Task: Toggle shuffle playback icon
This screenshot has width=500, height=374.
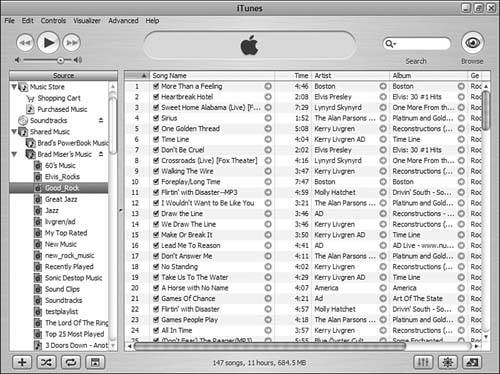Action: tap(46, 362)
